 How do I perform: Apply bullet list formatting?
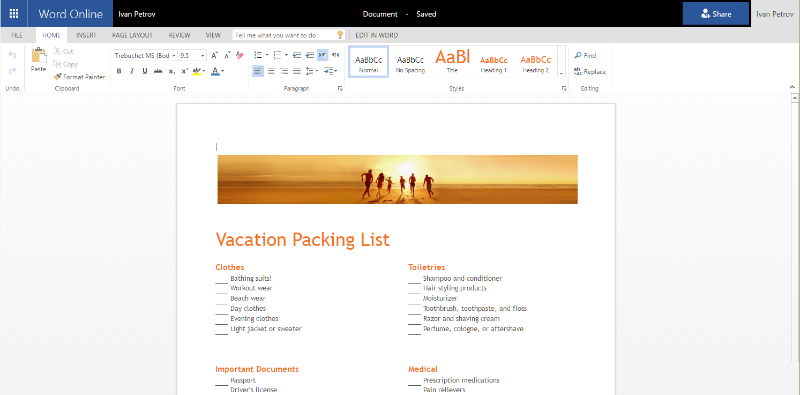click(x=258, y=55)
